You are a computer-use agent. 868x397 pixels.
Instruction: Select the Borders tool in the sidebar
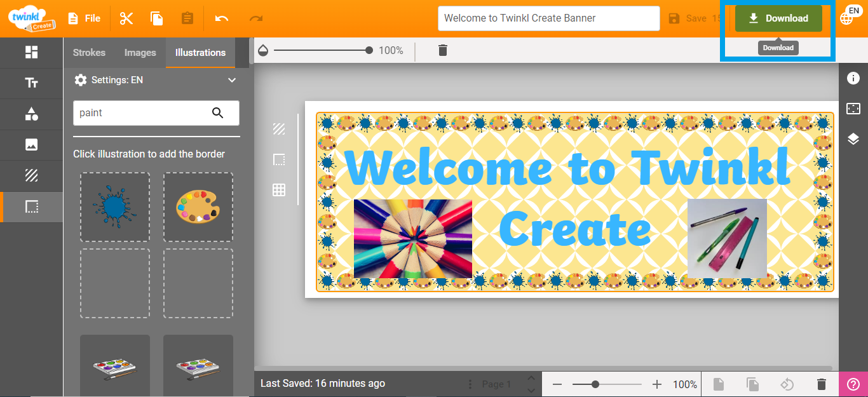pyautogui.click(x=31, y=206)
